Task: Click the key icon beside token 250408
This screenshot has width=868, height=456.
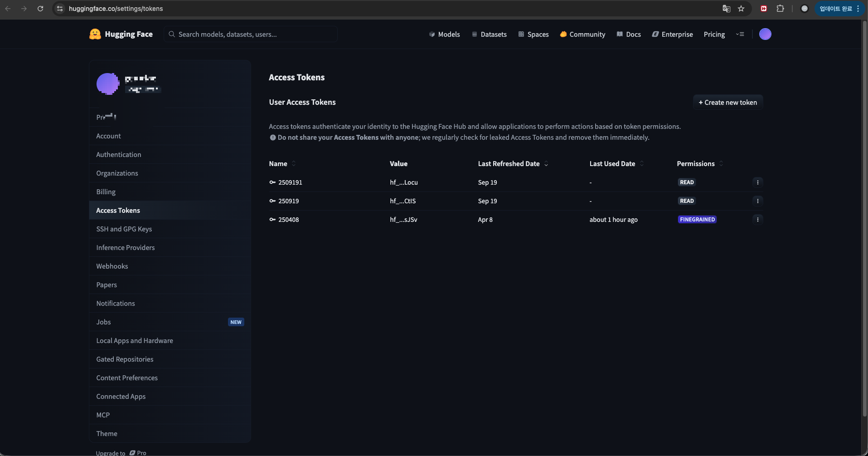Action: point(272,220)
